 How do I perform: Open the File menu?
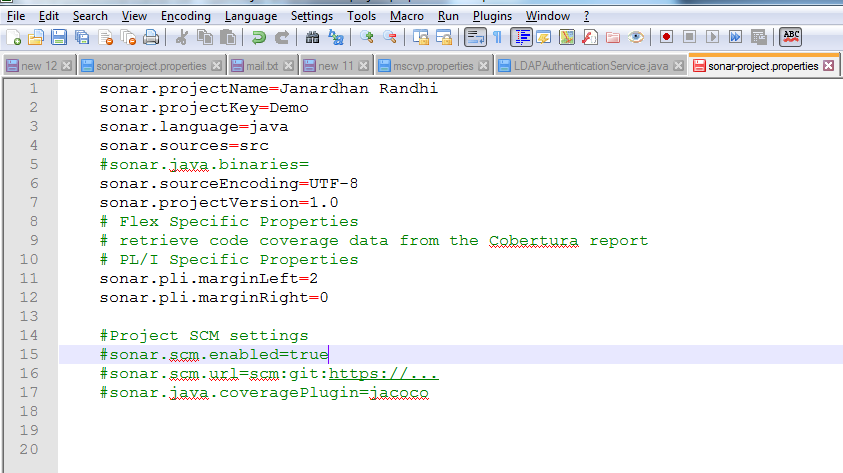point(16,16)
